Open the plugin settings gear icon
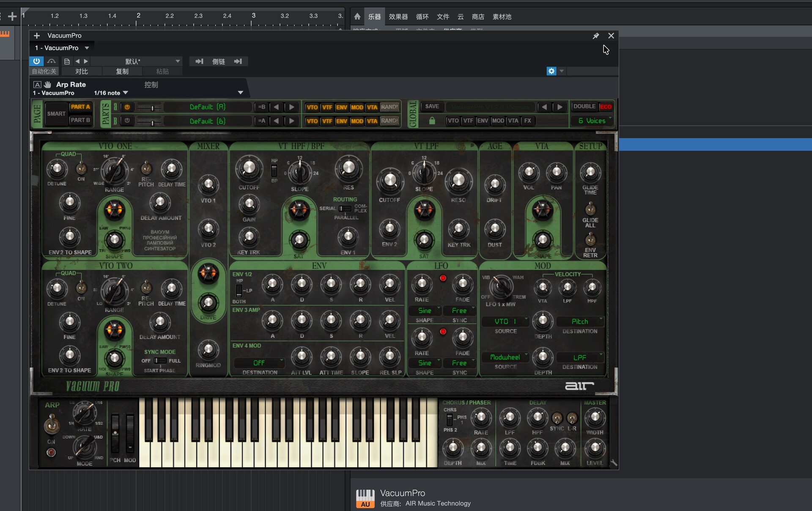Image resolution: width=812 pixels, height=511 pixels. tap(551, 71)
